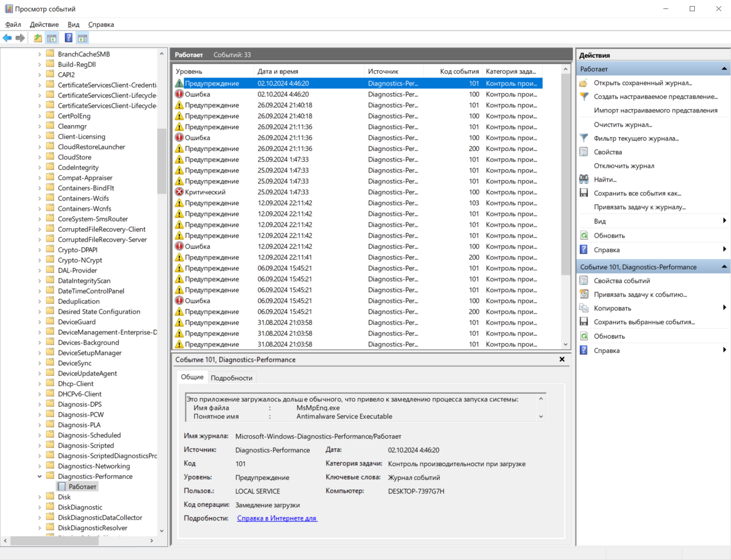Image resolution: width=731 pixels, height=560 pixels.
Task: Open the online help link
Action: tap(277, 518)
